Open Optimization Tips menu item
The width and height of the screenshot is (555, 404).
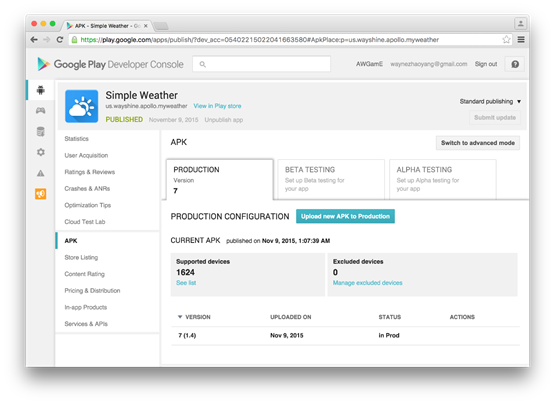(87, 205)
